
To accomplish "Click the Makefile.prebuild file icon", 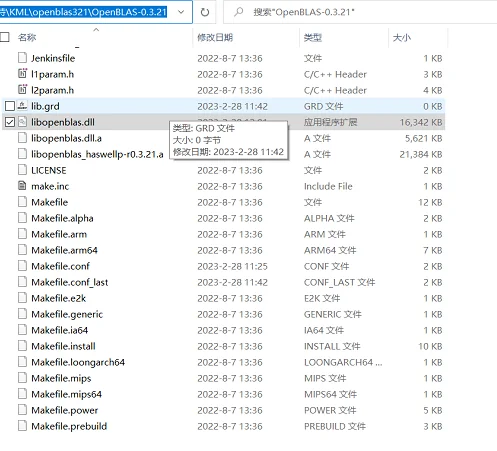I will point(22,426).
